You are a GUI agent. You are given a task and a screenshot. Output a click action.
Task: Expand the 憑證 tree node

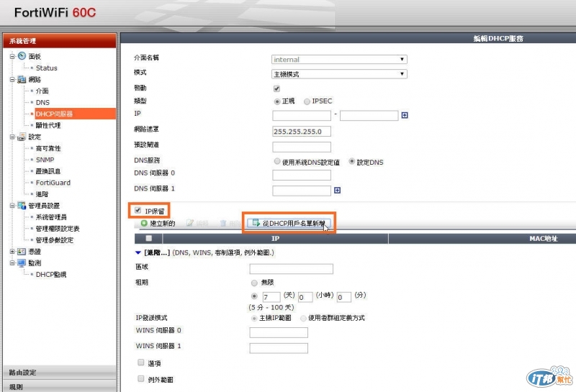pyautogui.click(x=12, y=252)
